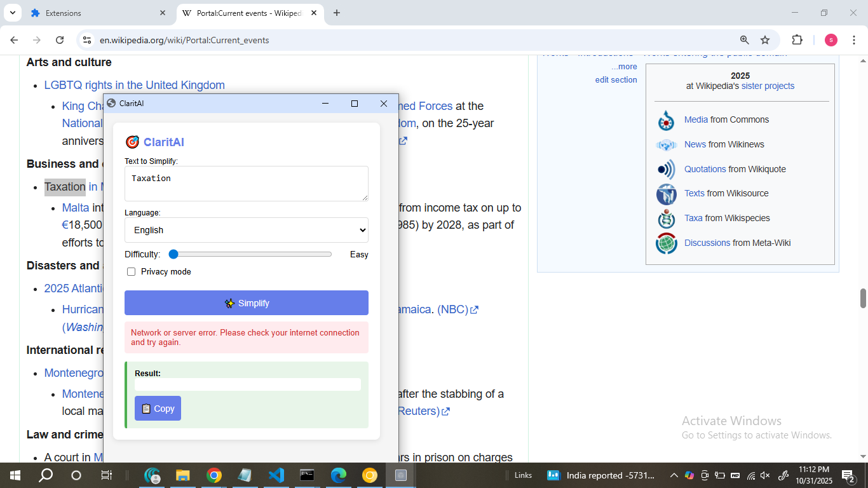
Task: Go back in browser history
Action: [x=15, y=40]
